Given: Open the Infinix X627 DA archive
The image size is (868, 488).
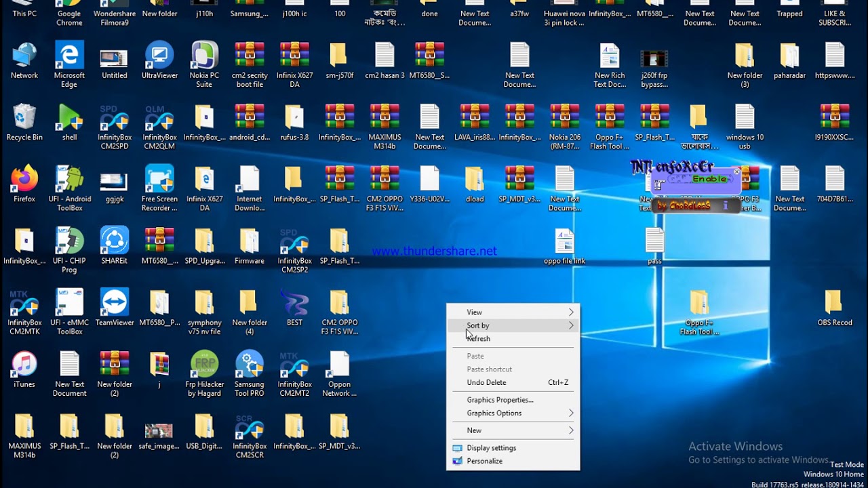Looking at the screenshot, I should (x=294, y=55).
